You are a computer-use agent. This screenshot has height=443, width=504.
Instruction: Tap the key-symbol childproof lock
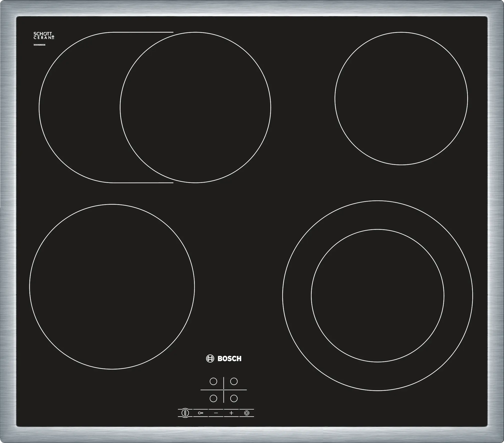coord(201,413)
